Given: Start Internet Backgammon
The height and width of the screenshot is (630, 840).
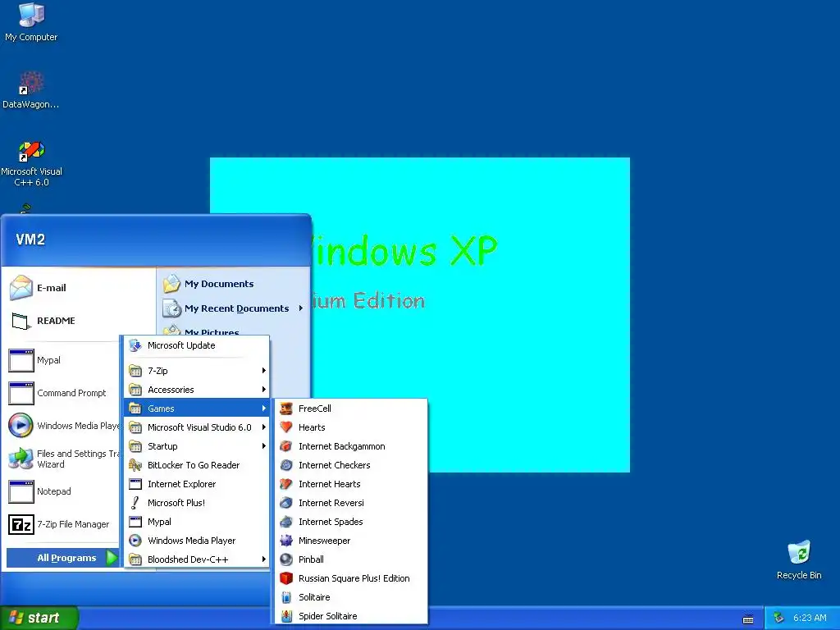Looking at the screenshot, I should (x=351, y=446).
